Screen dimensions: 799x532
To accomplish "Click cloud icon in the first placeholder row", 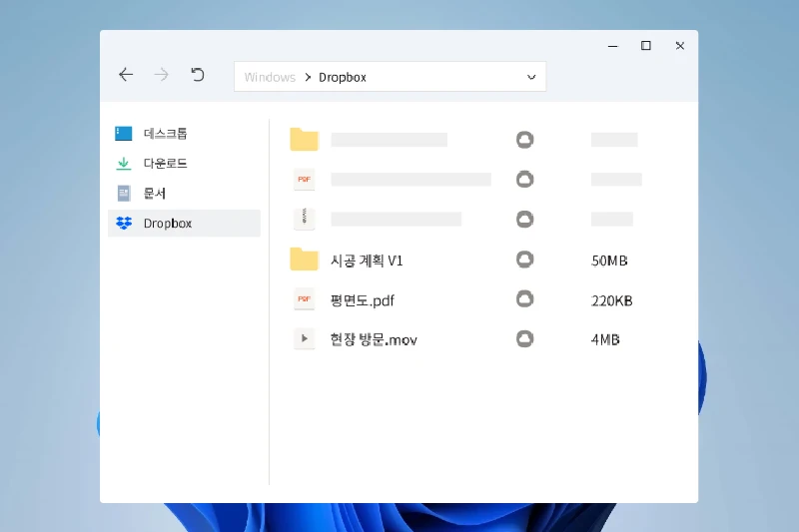I will (525, 140).
